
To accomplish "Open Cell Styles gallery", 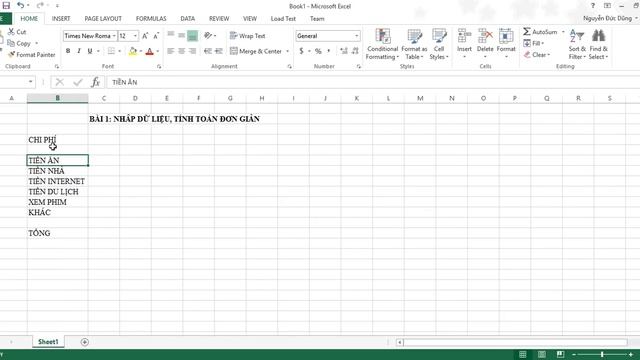I will point(439,44).
